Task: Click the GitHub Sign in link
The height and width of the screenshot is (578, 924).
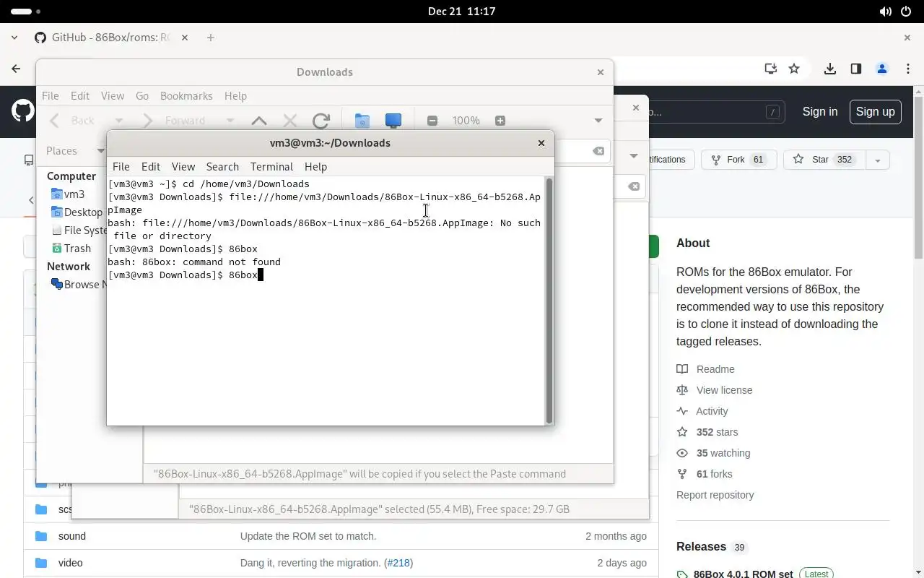Action: (820, 111)
